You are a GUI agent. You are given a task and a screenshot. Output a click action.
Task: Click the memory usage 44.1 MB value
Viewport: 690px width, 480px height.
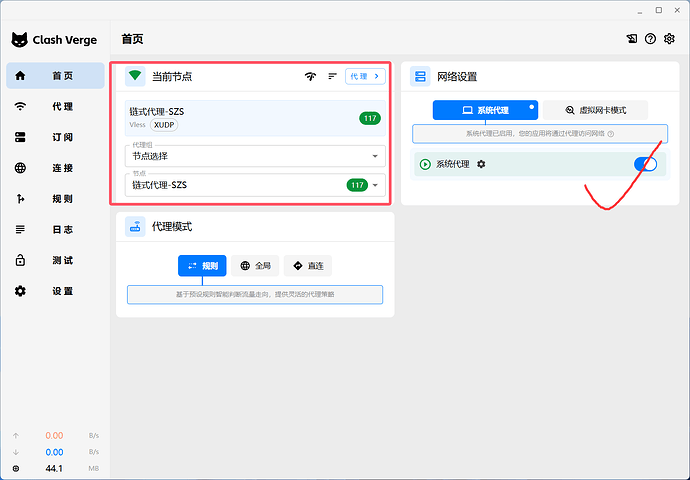click(54, 469)
